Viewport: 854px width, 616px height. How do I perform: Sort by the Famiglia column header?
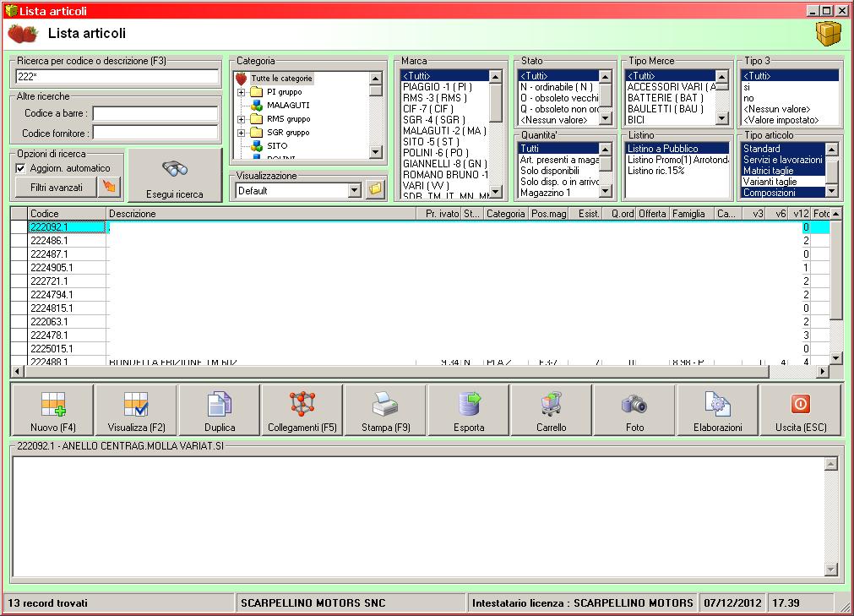click(692, 214)
